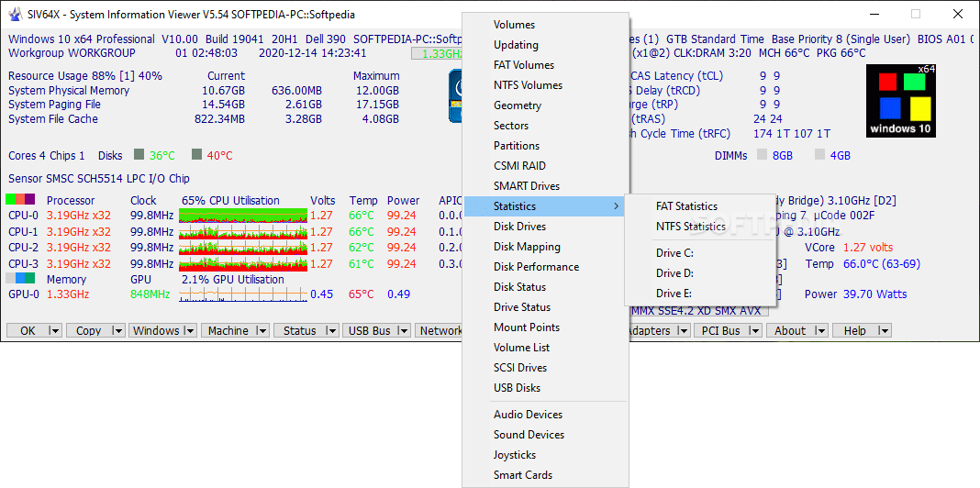
Task: Choose NTFS Volumes in the menu
Action: (x=544, y=85)
